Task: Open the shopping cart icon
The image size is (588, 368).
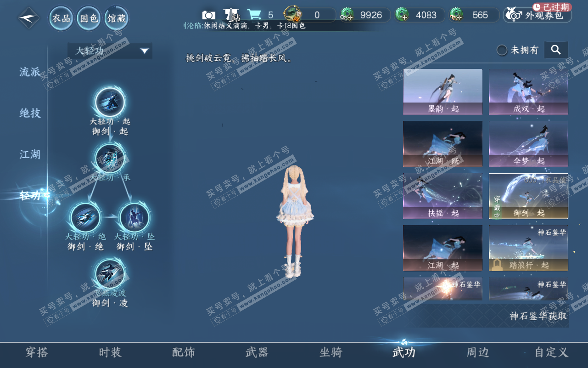Action: pyautogui.click(x=254, y=15)
